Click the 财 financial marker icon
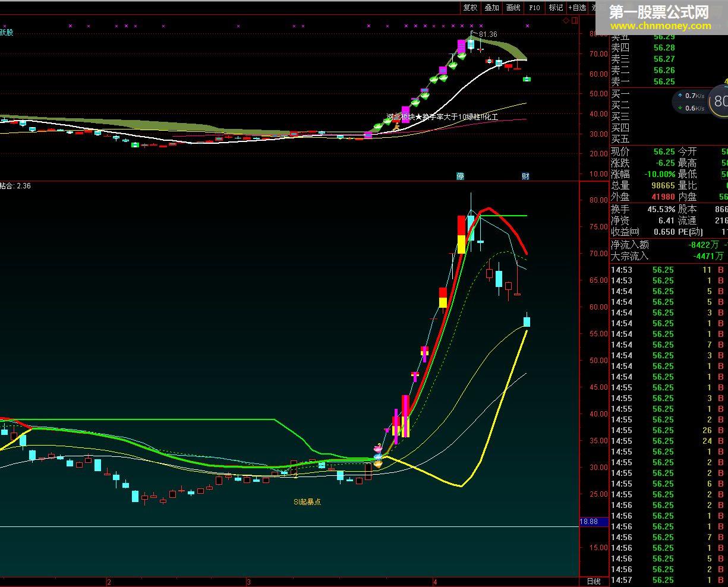Viewport: 728px width, 587px height. (525, 176)
